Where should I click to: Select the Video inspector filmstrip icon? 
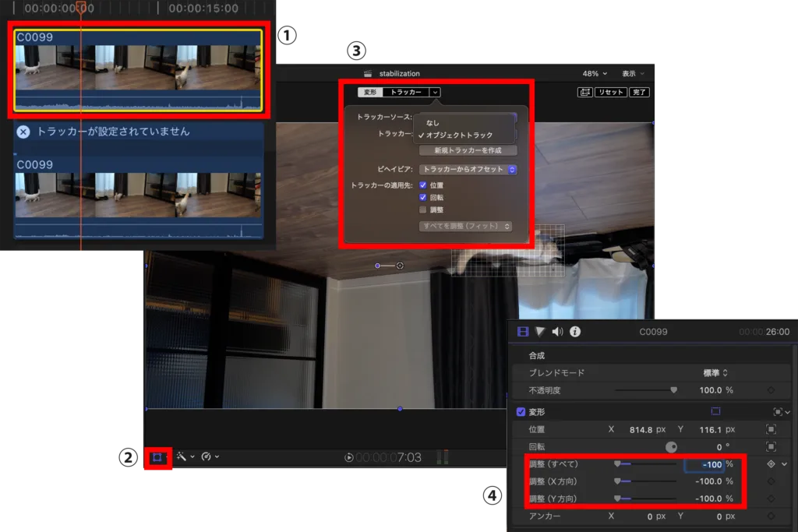click(x=523, y=332)
